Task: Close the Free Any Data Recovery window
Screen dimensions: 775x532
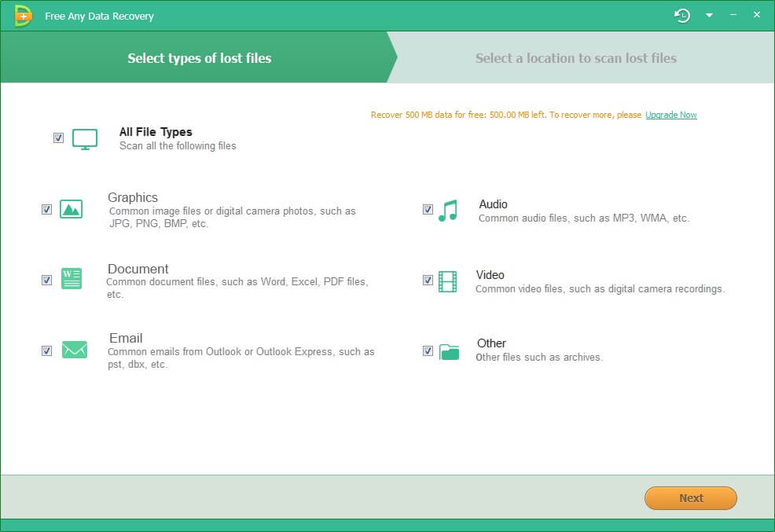Action: click(x=757, y=15)
